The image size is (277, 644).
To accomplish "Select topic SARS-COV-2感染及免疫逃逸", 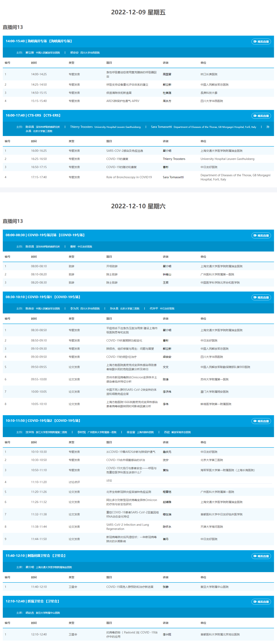I will pyautogui.click(x=125, y=151).
